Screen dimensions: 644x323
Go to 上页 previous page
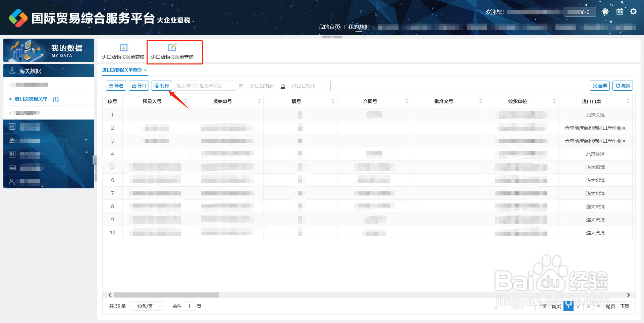point(542,306)
